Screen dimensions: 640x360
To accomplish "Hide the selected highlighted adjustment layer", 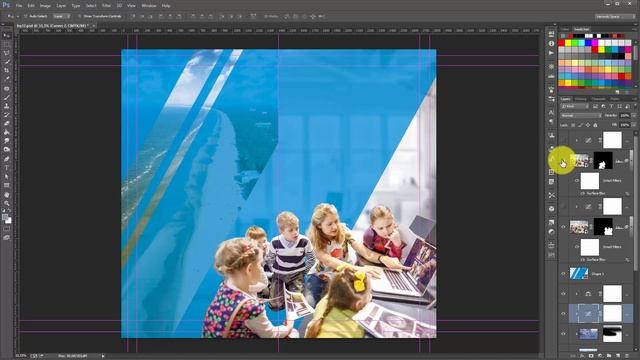I will point(563,314).
